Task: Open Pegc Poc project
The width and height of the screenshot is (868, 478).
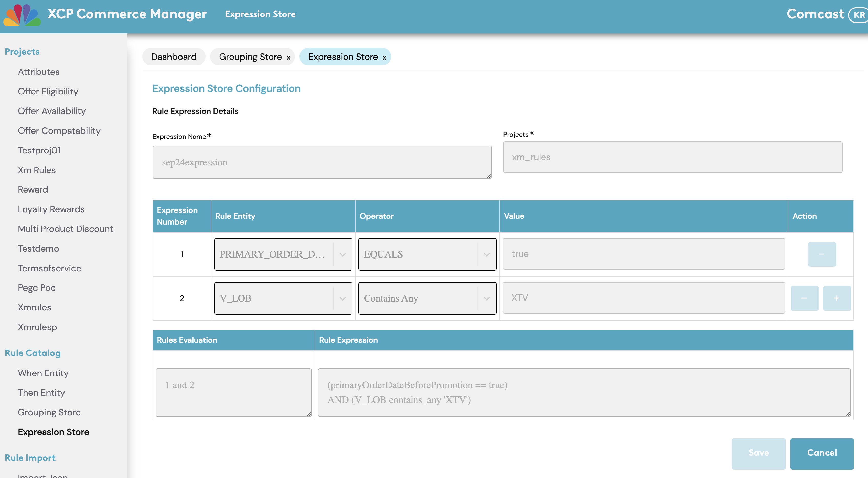Action: [x=37, y=288]
